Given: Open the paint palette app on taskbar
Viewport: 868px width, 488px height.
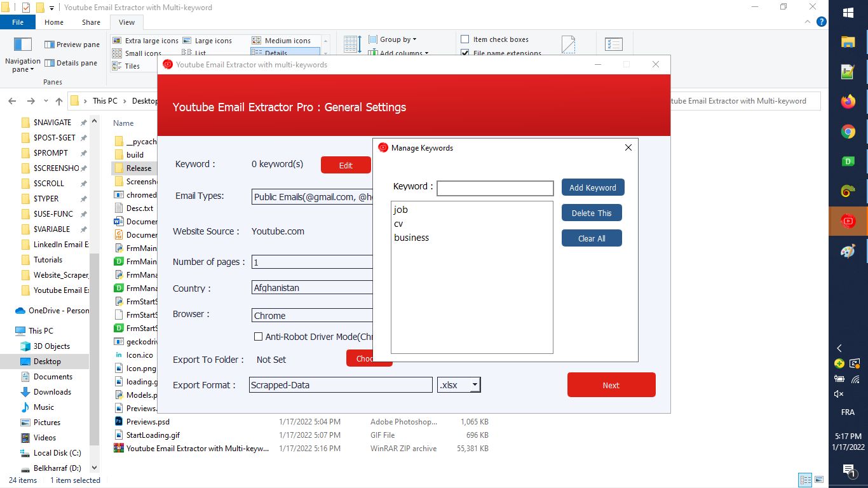Looking at the screenshot, I should pos(848,251).
